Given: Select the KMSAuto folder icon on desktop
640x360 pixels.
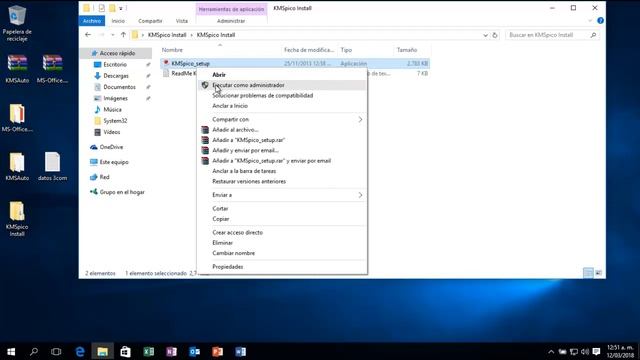Looking at the screenshot, I should click(17, 167).
